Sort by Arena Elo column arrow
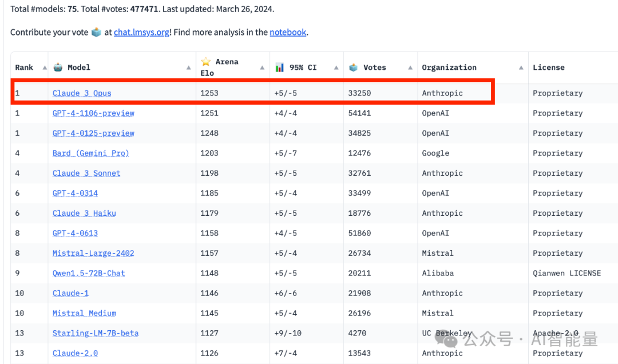Screen dimensions: 618x364 coord(263,68)
